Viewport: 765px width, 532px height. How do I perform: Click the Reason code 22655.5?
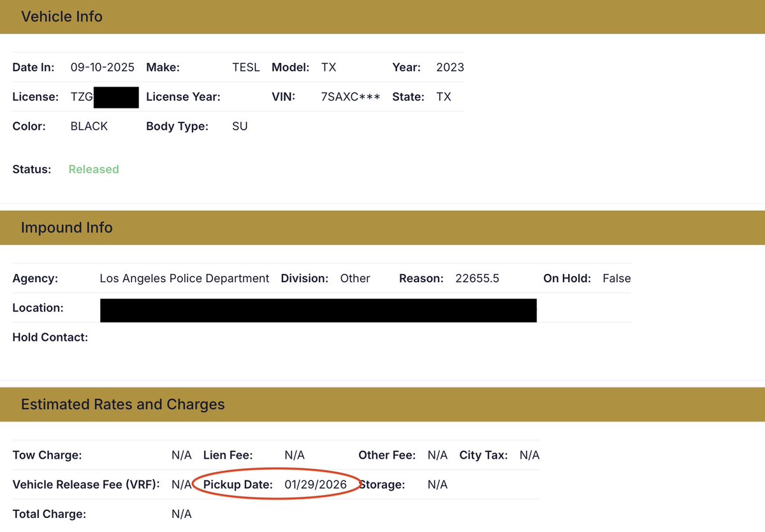point(477,278)
